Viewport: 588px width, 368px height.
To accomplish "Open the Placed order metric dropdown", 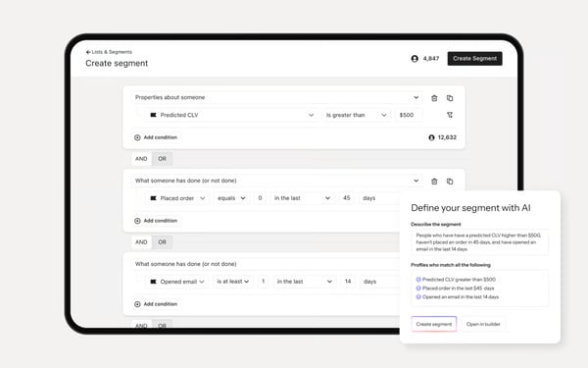I will pos(177,198).
